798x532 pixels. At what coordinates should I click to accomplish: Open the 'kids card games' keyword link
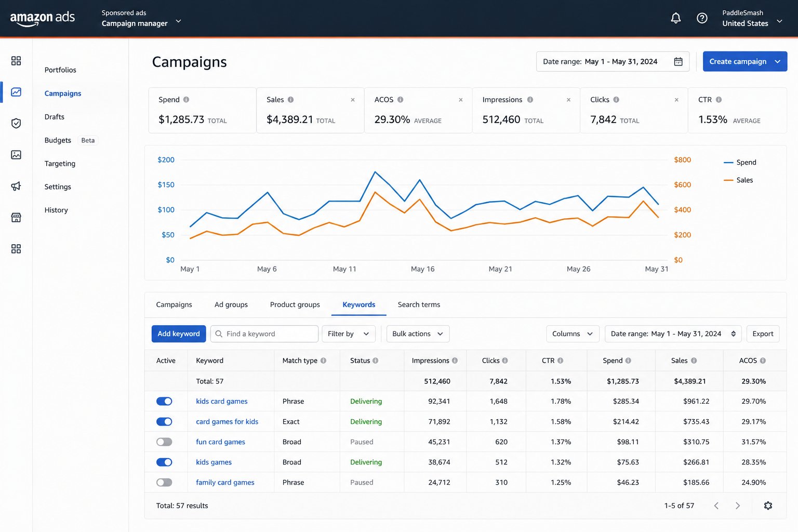[222, 401]
